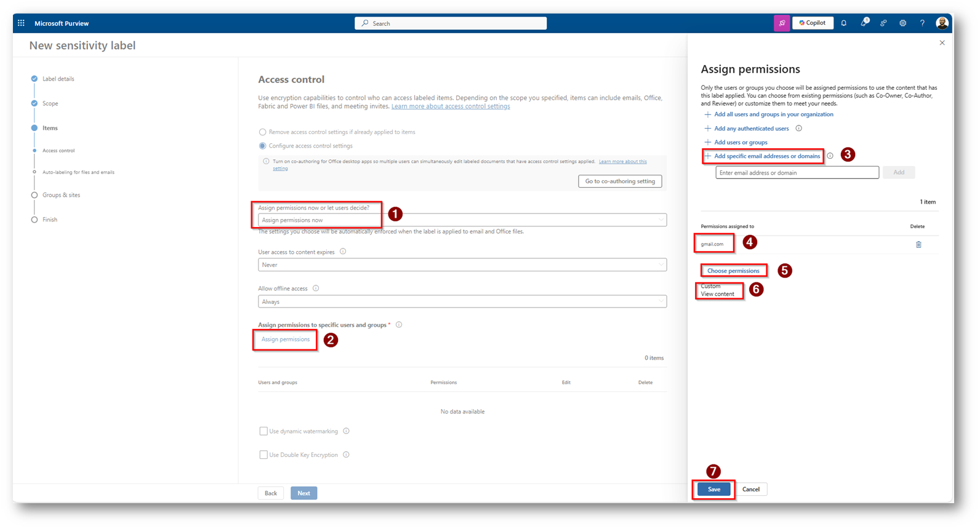Focus the Enter email address or domain field
Viewport: 980px width, 529px height.
click(x=797, y=173)
